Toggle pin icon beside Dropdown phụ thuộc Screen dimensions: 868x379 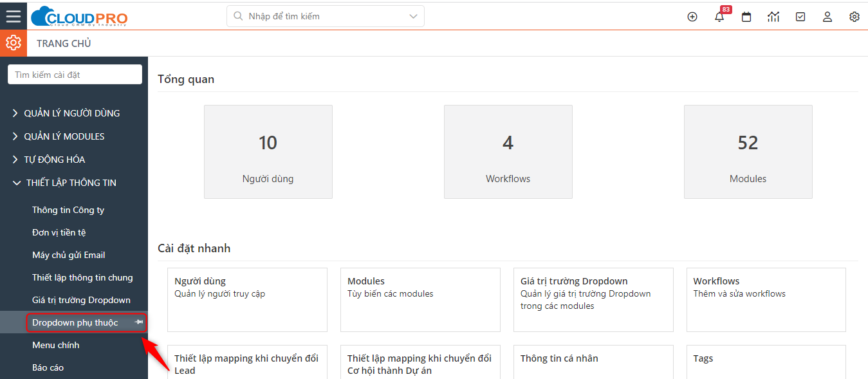[x=138, y=322]
